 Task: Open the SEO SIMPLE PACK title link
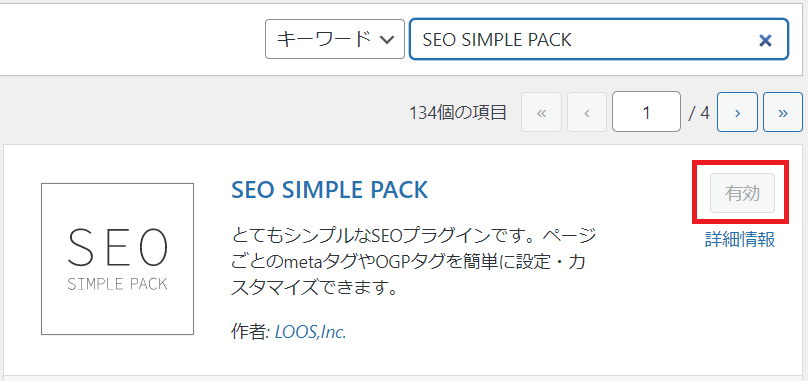[x=330, y=190]
